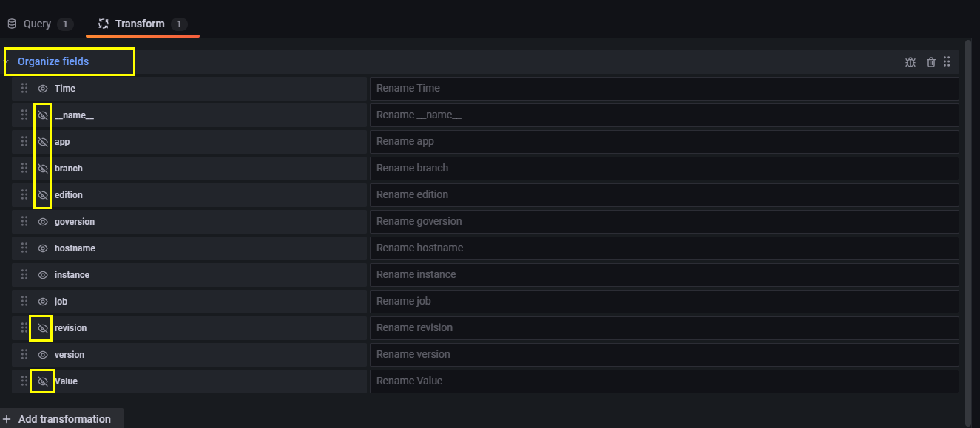Click the drag handle next to the Value field

coord(24,381)
